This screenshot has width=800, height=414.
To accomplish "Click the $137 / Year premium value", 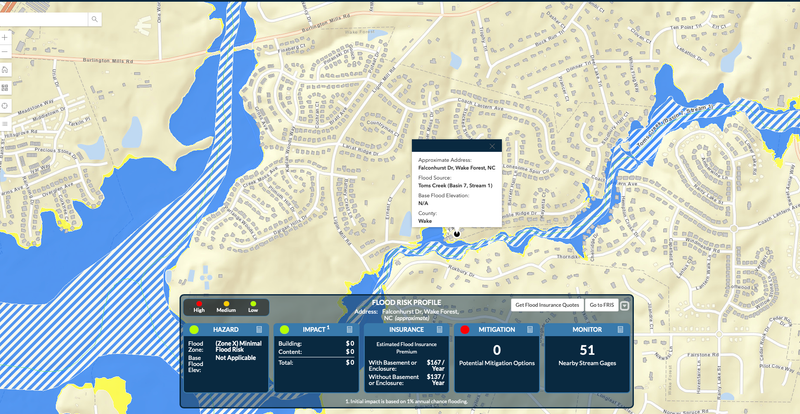I will coord(435,380).
